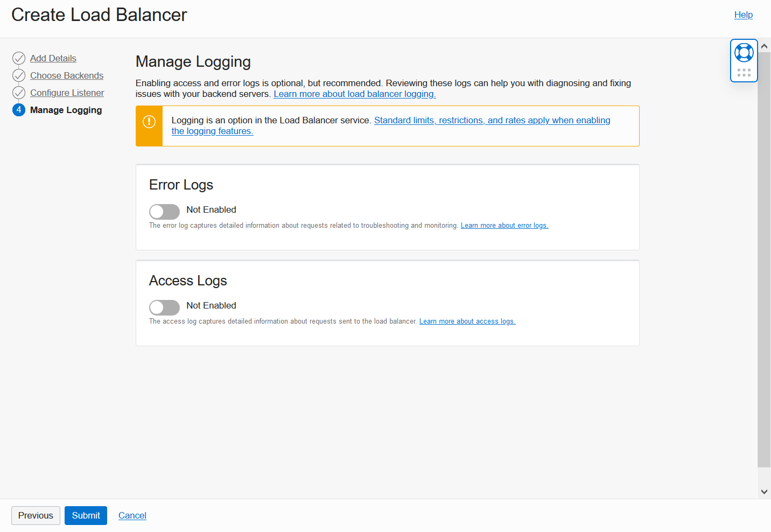
Task: Open the Configure Listener step
Action: coord(67,92)
